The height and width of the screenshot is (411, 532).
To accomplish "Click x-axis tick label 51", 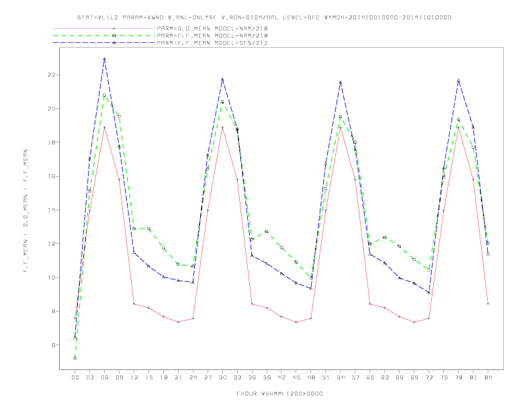I will [326, 377].
